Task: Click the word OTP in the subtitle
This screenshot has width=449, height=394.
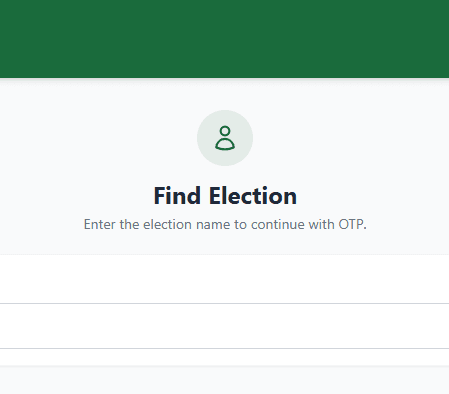Action: 351,224
